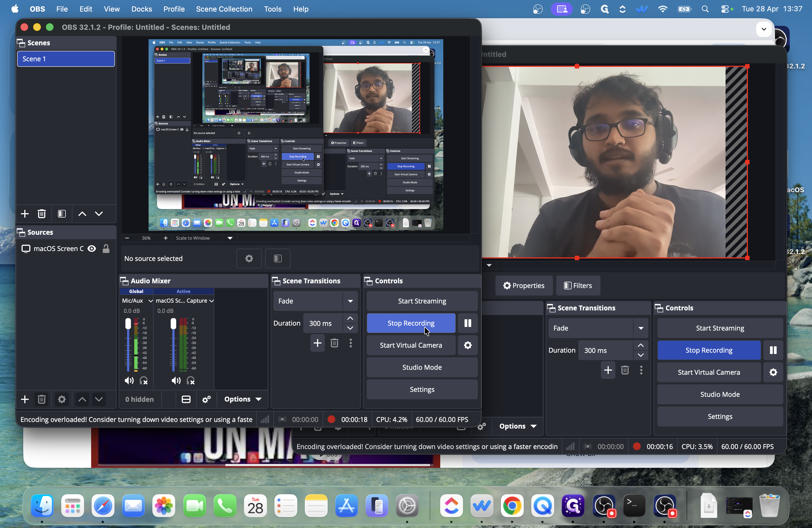812x528 pixels.
Task: Click Start Streaming in the front window
Action: [422, 301]
